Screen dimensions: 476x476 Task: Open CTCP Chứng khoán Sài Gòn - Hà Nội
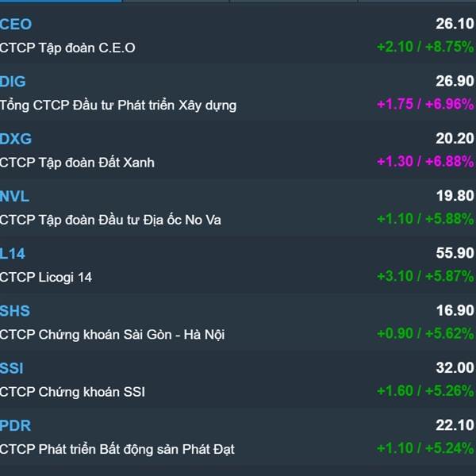click(112, 335)
